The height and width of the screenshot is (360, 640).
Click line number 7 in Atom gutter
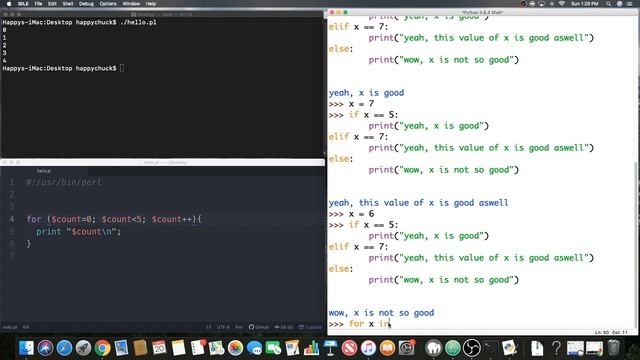pos(12,256)
